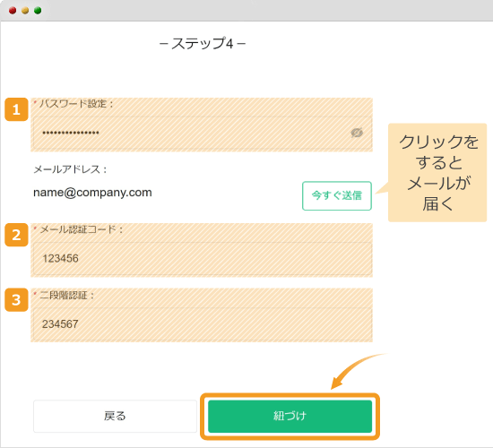This screenshot has height=448, width=493.
Task: Toggle password visibility eye icon
Action: [357, 133]
